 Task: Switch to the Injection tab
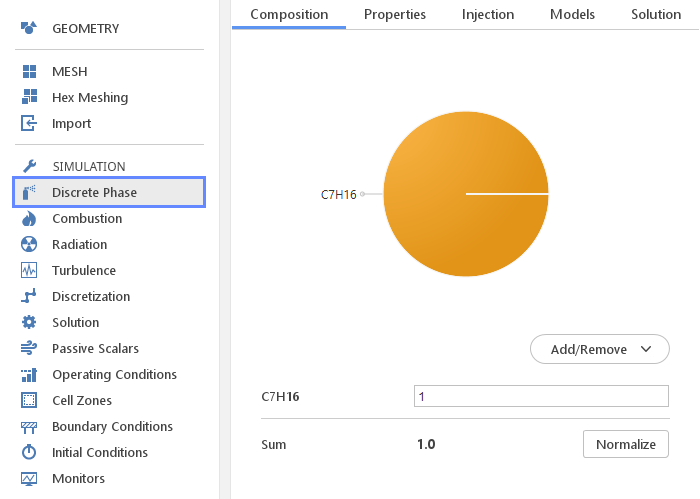[488, 14]
